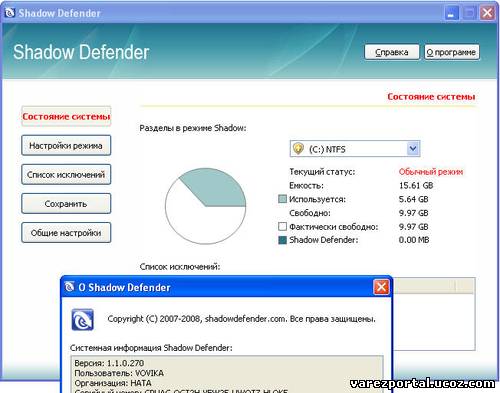The image size is (500, 393).
Task: Select the (C:) NTFS combo box text
Action: tap(327, 149)
